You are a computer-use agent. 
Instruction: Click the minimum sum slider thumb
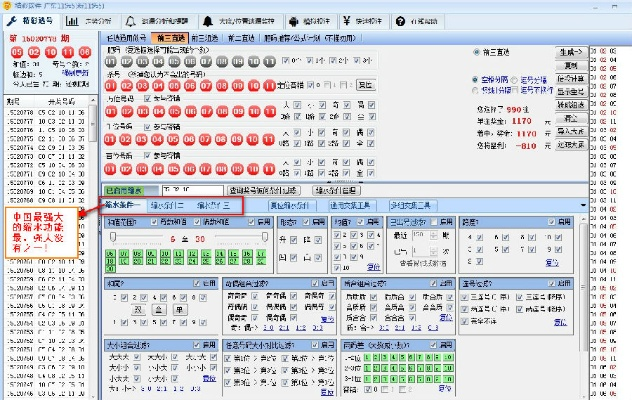pos(113,237)
